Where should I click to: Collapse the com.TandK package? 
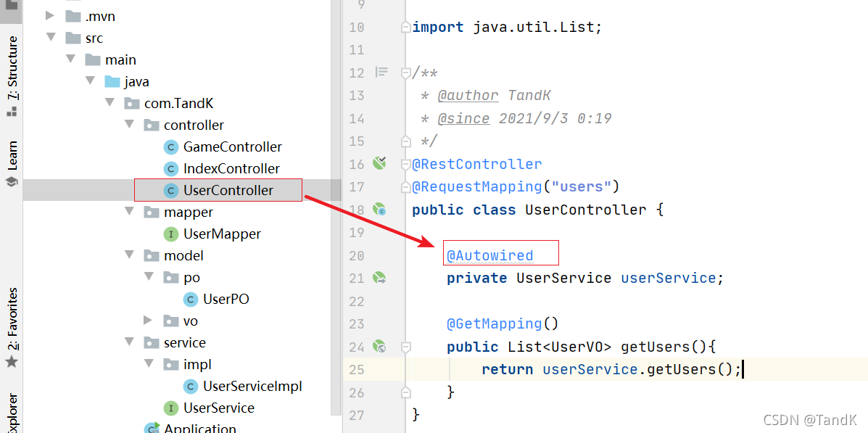(110, 103)
